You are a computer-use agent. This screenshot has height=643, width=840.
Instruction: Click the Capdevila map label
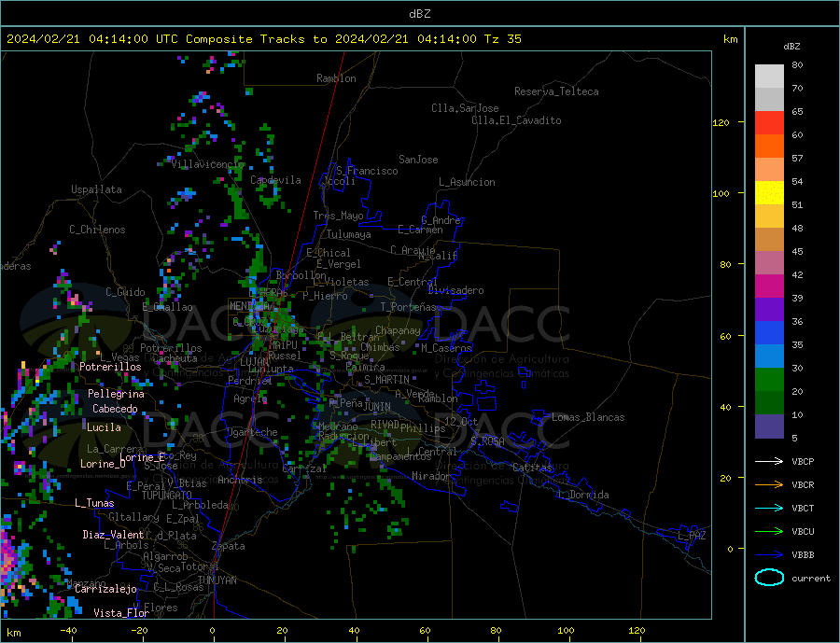tap(276, 180)
